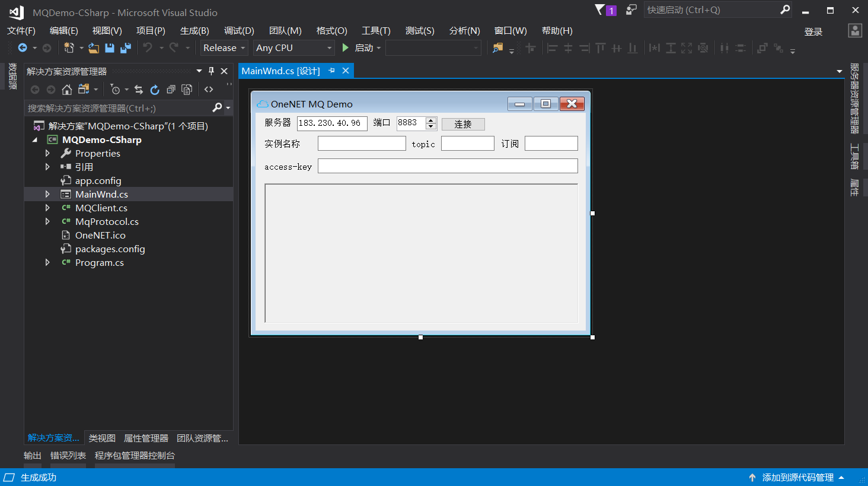Click the Pending Changes Filter clock icon

115,90
